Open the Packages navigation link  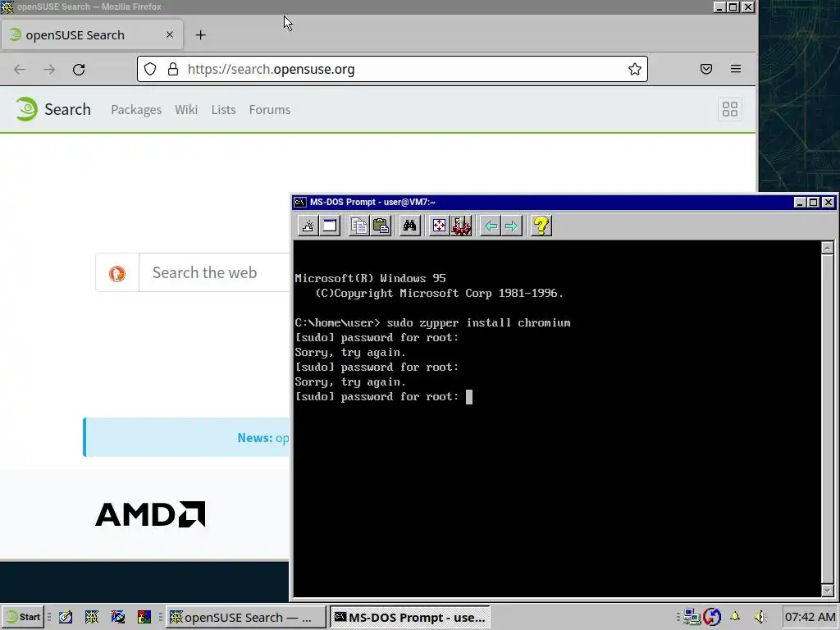pyautogui.click(x=136, y=109)
